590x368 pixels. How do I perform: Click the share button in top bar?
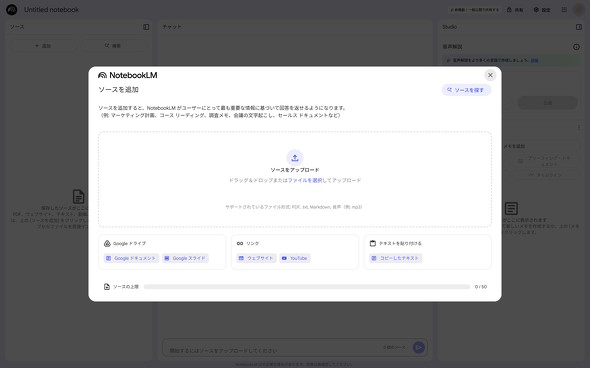515,10
